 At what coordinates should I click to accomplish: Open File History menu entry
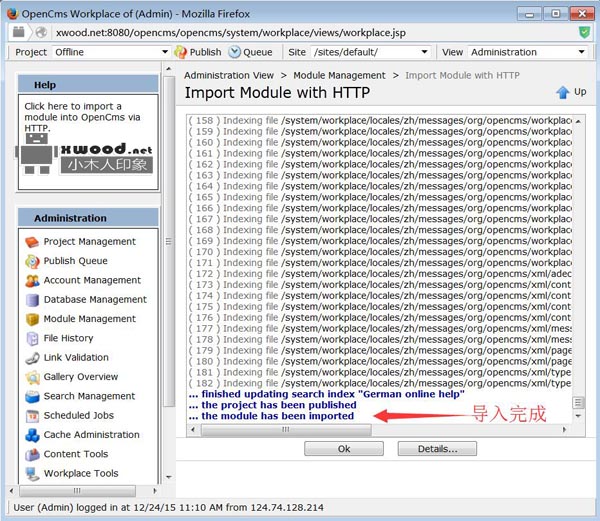tap(68, 338)
